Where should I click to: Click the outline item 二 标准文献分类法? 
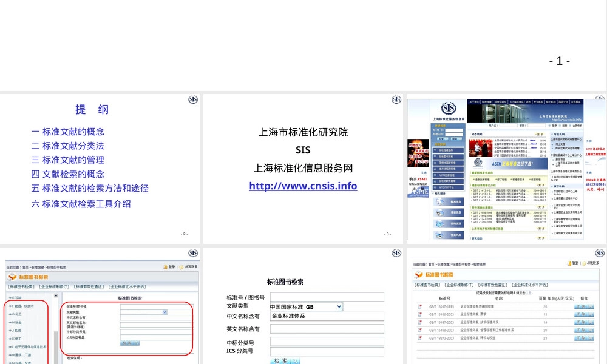[68, 146]
